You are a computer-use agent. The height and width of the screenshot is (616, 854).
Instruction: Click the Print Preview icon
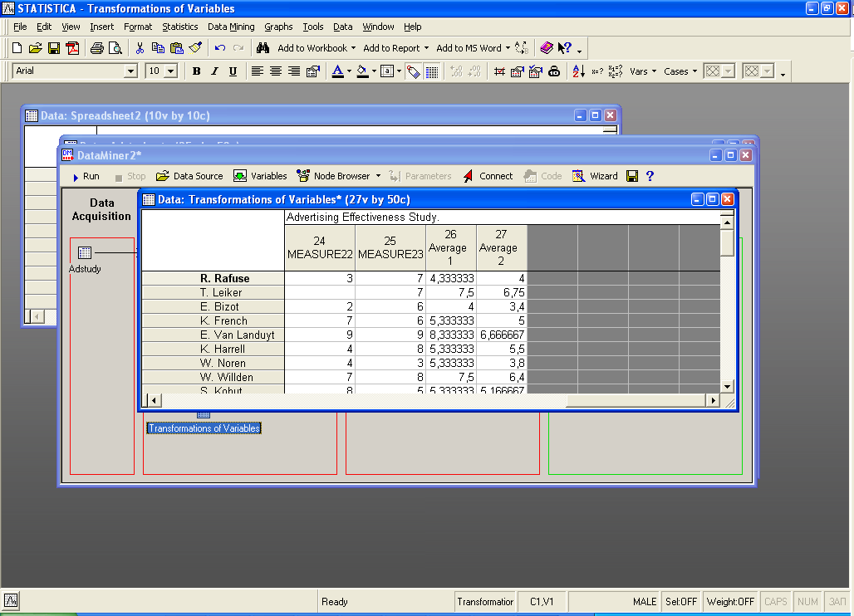tap(115, 48)
